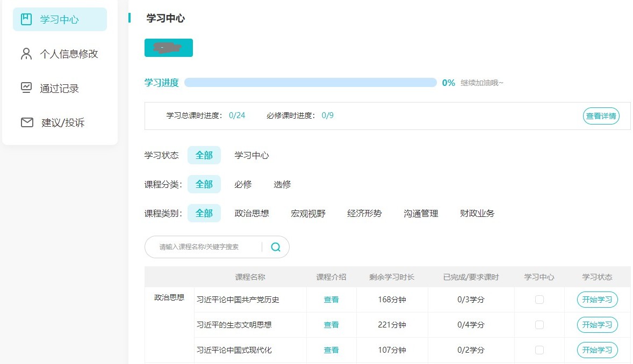This screenshot has height=364, width=633.
Task: Click the person icon for 个人信息修改
Action: pos(26,54)
